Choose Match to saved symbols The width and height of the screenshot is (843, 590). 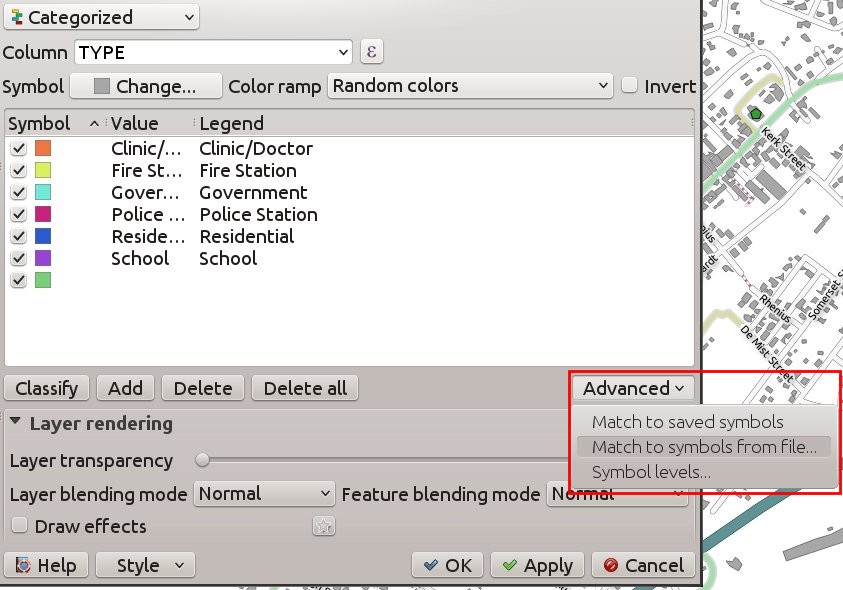pyautogui.click(x=687, y=422)
